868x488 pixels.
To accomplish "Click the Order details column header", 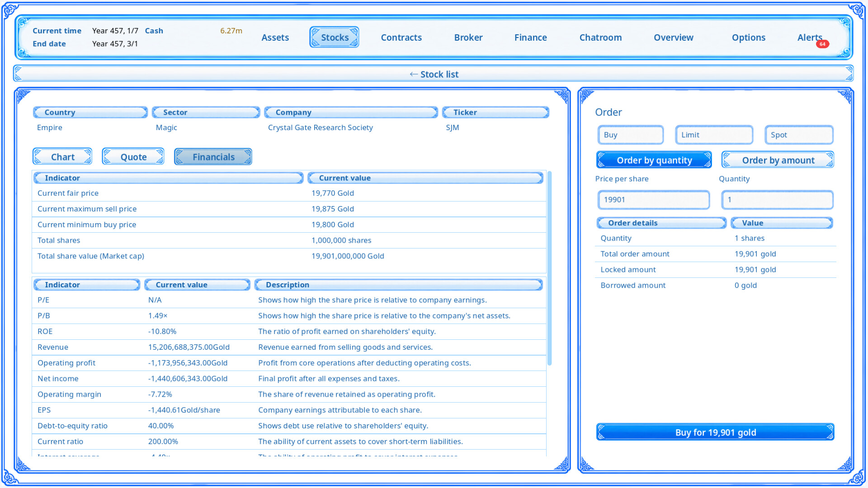I will [662, 223].
